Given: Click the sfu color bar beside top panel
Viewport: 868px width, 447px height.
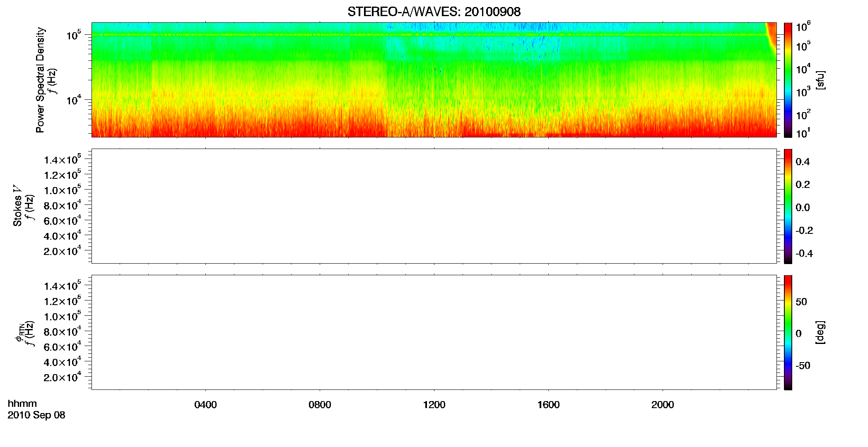Looking at the screenshot, I should pyautogui.click(x=788, y=80).
